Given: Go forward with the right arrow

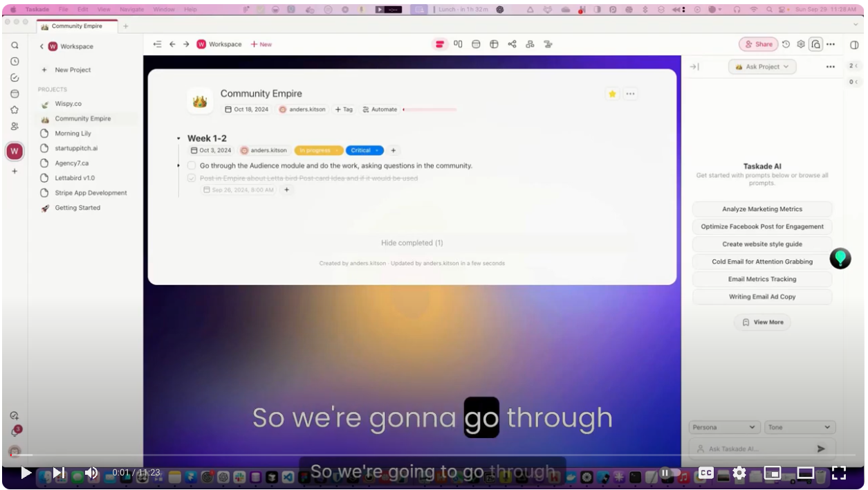Looking at the screenshot, I should [x=186, y=44].
